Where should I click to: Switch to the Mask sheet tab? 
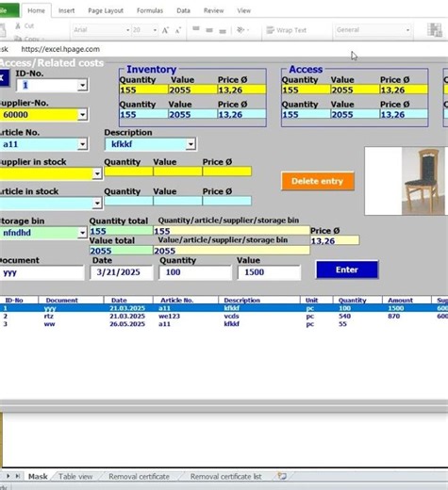[x=38, y=477]
